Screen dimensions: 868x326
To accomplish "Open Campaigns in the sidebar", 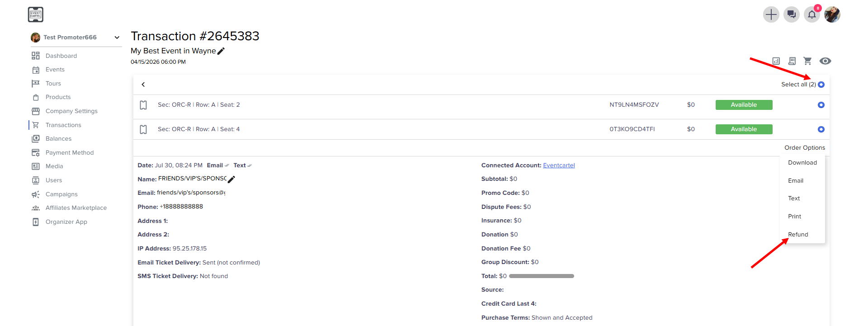I will coord(61,194).
